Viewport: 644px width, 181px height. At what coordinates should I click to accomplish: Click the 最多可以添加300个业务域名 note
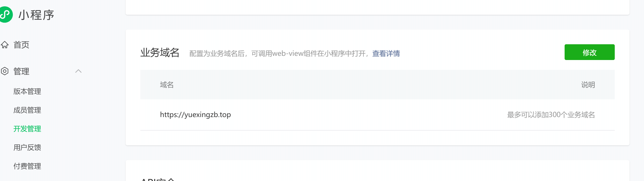click(551, 115)
